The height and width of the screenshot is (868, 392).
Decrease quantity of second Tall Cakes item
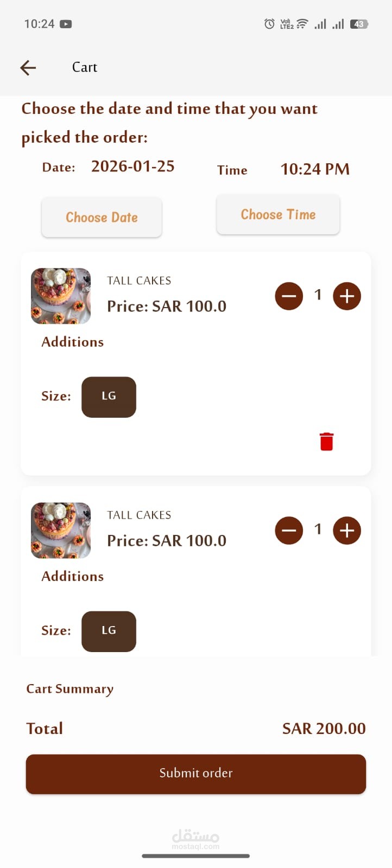[x=289, y=531]
